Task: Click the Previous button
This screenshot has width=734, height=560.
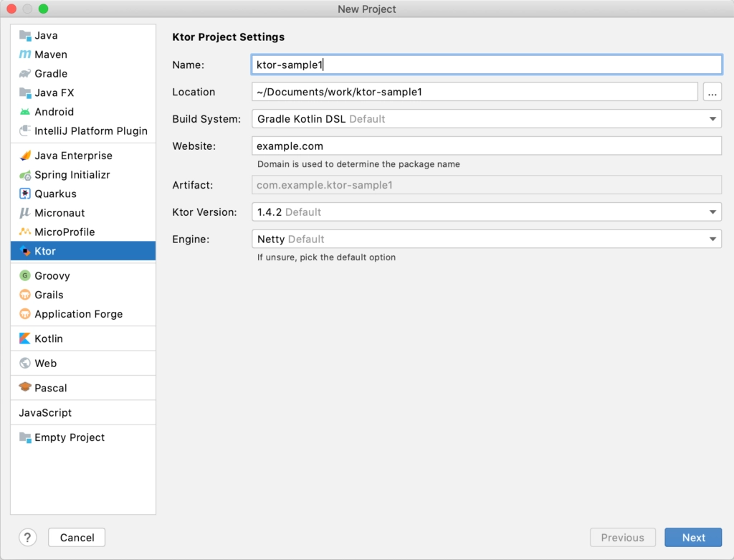Action: tap(623, 538)
